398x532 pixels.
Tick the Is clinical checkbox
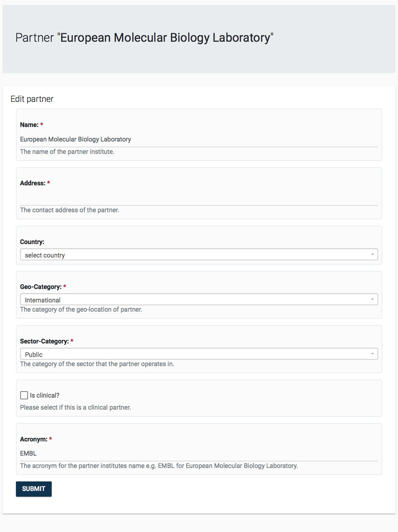click(24, 395)
